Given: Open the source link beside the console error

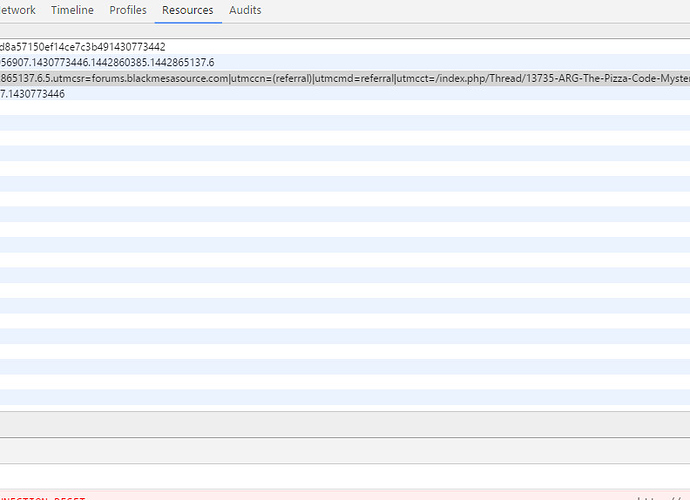Looking at the screenshot, I should point(664,497).
